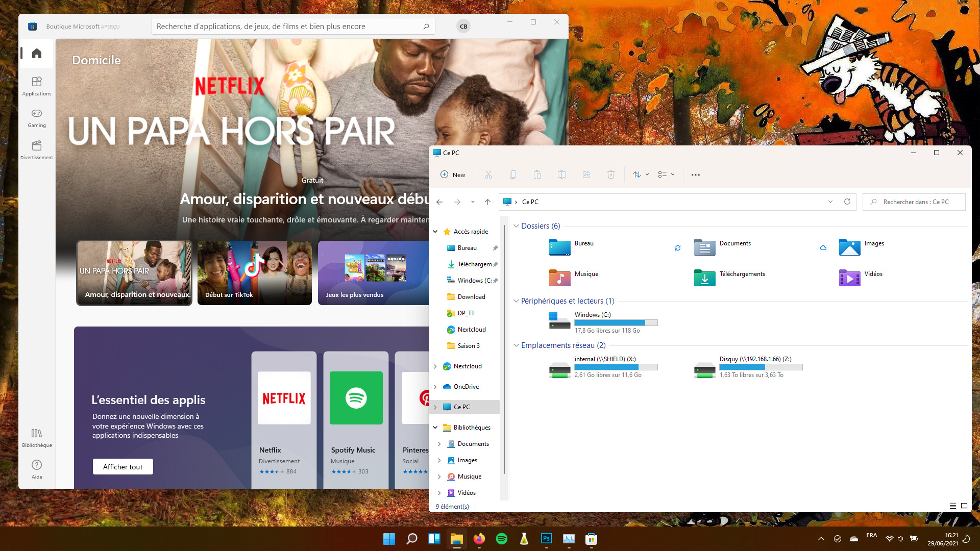Go back in File Explorer navigation
Viewport: 980px width, 551px height.
tap(439, 202)
